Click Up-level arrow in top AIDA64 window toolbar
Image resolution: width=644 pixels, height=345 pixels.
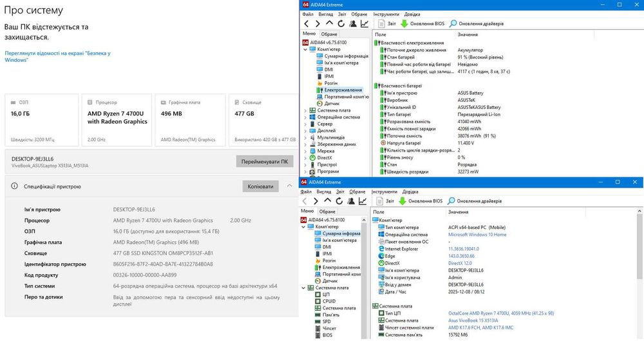coord(329,23)
